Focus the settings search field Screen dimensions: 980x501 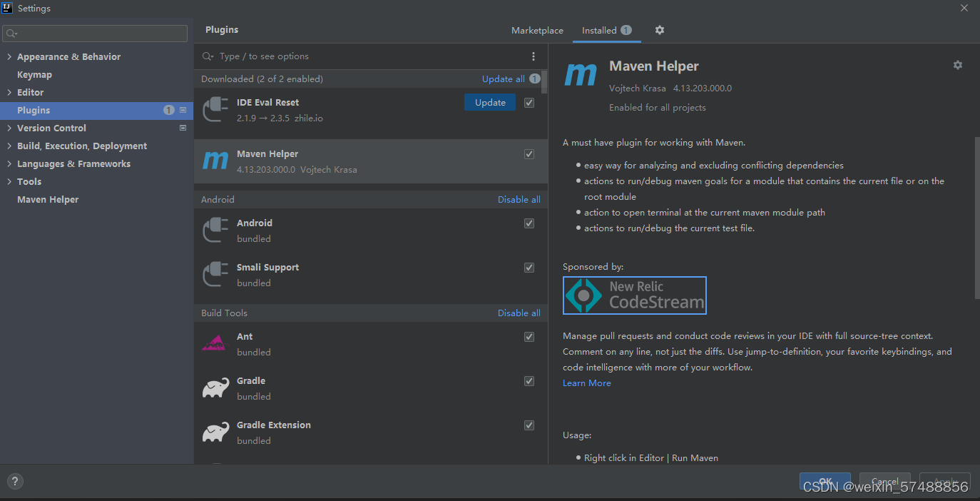click(x=95, y=34)
